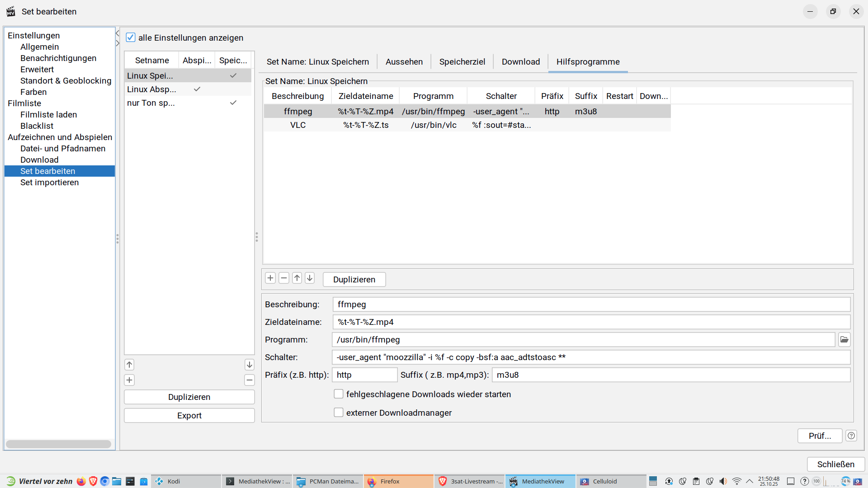This screenshot has height=488, width=868.
Task: Move helper program up with arrow icon
Action: pyautogui.click(x=297, y=278)
